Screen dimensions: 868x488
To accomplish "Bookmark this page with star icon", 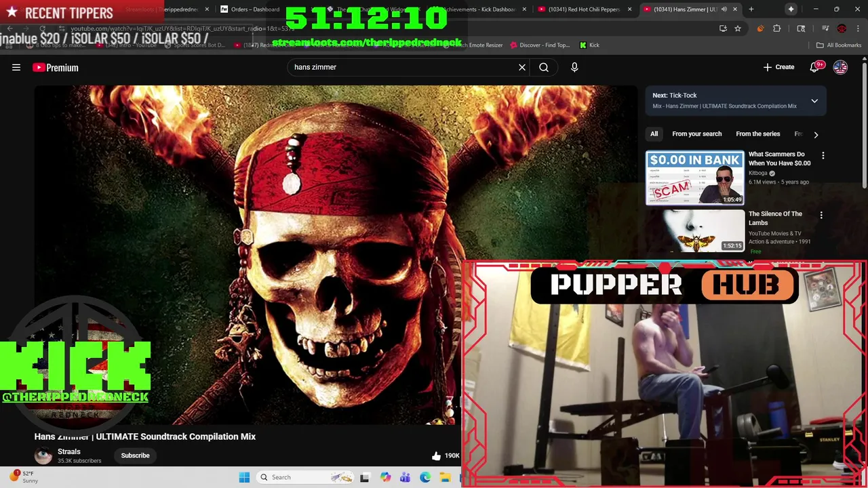I will coord(738,28).
